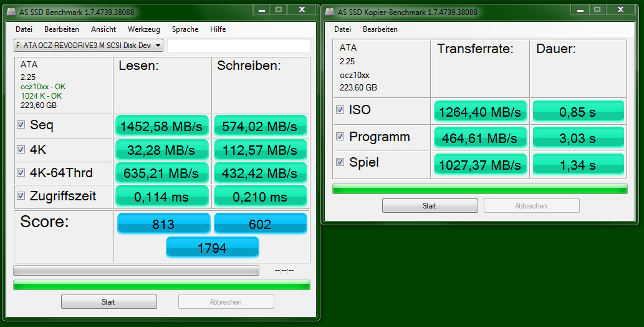The height and width of the screenshot is (327, 644).
Task: Start the Kopier-Benchmark copy test
Action: click(x=430, y=206)
